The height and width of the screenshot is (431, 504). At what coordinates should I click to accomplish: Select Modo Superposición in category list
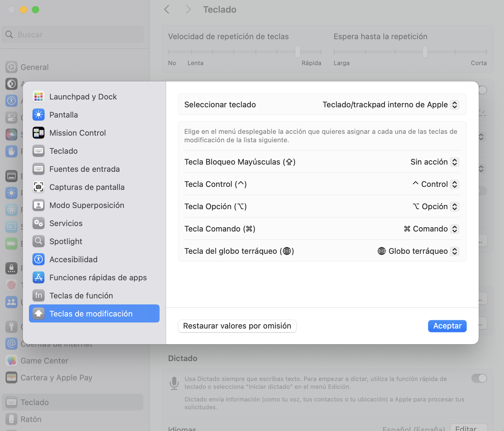(87, 205)
